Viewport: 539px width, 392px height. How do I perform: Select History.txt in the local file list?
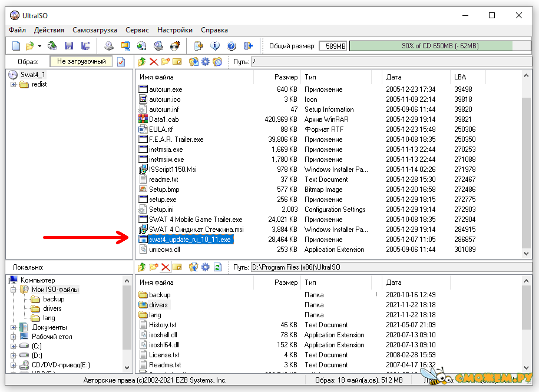click(163, 325)
